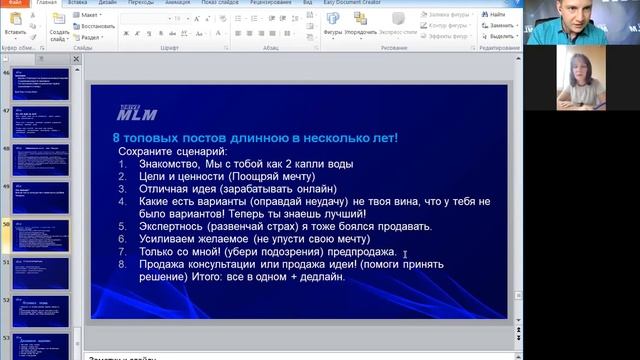The height and width of the screenshot is (360, 640).
Task: Open the Файл (File) tab
Action: pyautogui.click(x=15, y=2)
